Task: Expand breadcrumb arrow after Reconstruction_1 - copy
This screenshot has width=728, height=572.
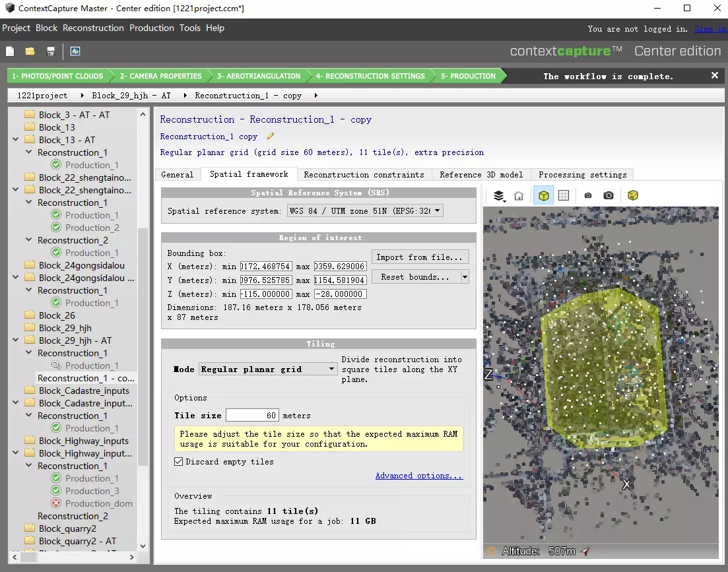Action: (315, 96)
